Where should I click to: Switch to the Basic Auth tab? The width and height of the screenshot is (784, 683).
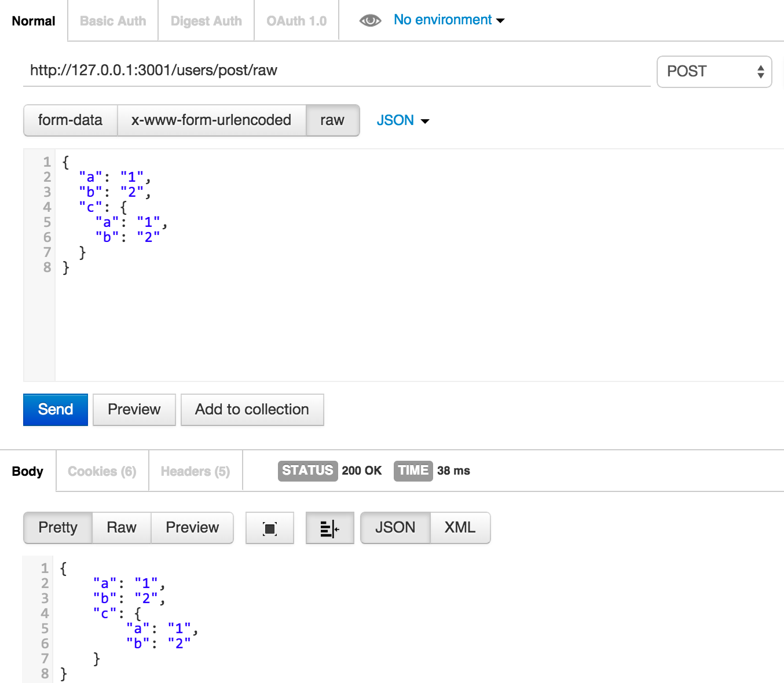click(113, 21)
